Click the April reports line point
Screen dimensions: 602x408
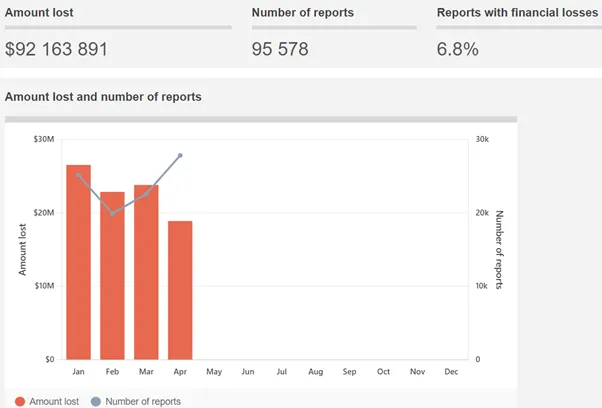pyautogui.click(x=180, y=155)
